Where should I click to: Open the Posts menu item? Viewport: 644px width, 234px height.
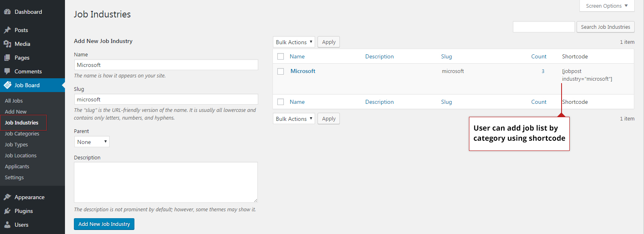[x=32, y=30]
